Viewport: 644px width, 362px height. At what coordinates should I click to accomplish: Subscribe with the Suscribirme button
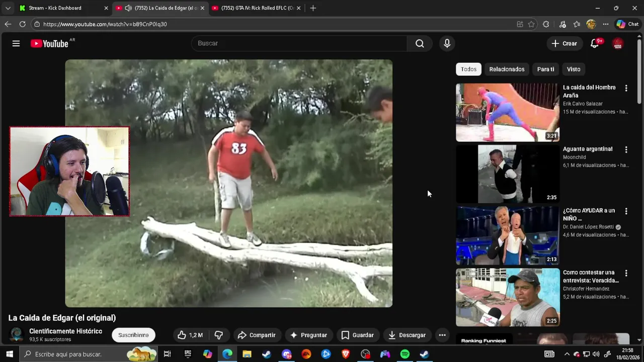133,335
